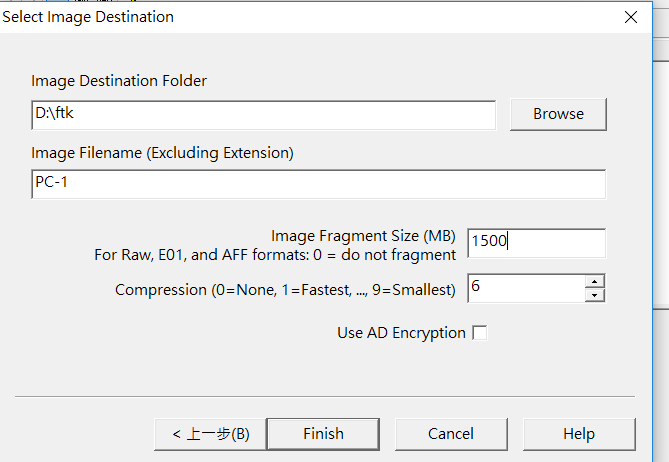Click the Image Fragment Size input
This screenshot has height=462, width=669.
click(536, 242)
